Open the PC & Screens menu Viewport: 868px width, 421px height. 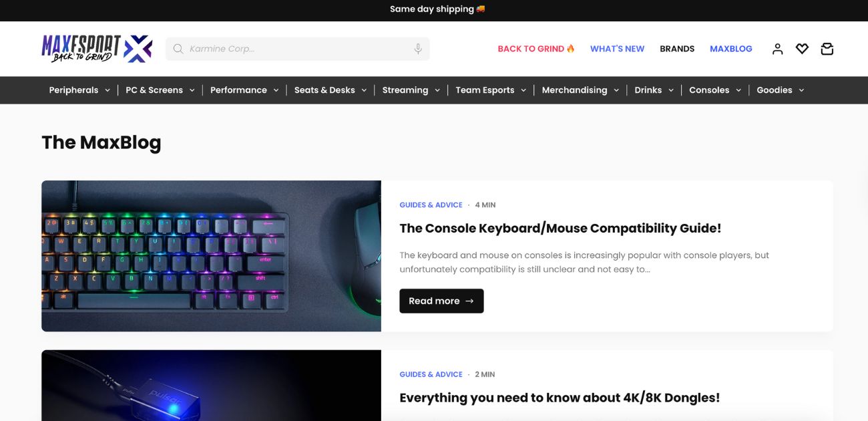[x=154, y=90]
